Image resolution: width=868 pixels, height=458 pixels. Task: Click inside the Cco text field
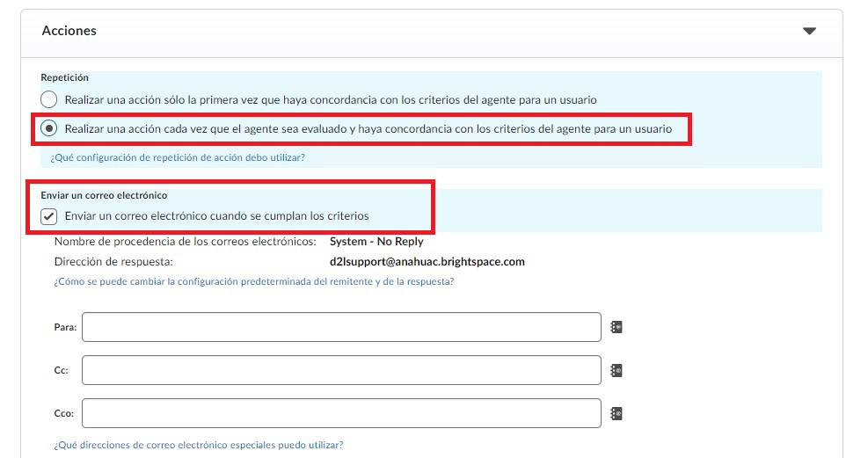(341, 413)
